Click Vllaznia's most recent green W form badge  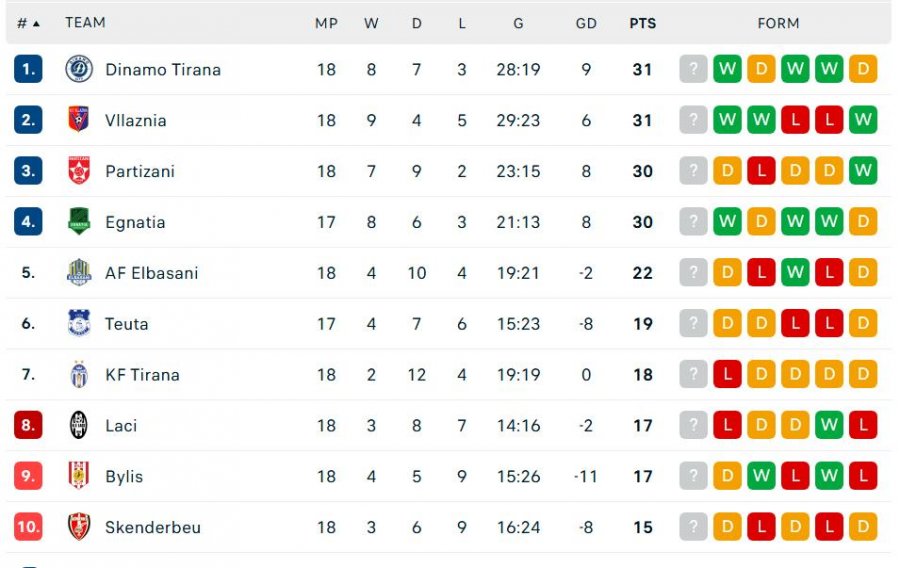point(727,120)
